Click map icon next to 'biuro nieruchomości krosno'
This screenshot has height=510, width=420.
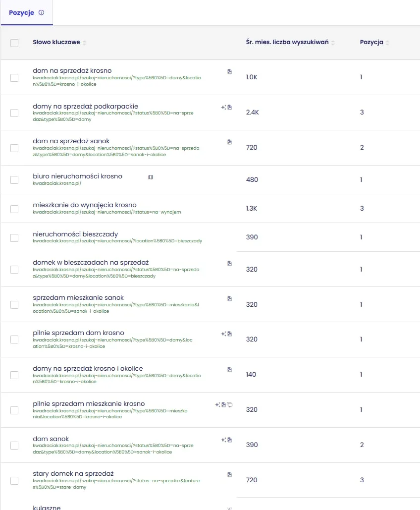(151, 177)
